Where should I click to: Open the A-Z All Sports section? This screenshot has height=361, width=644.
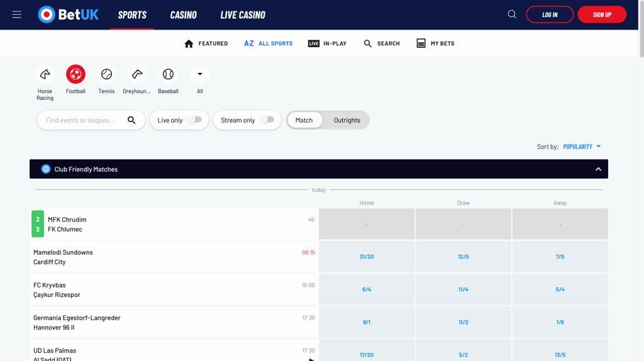[268, 43]
